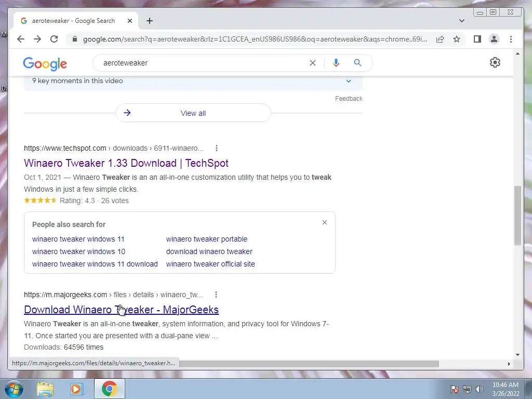Close the aeroteweaker Google Search tab
Viewport: 532px width, 399px height.
point(130,21)
